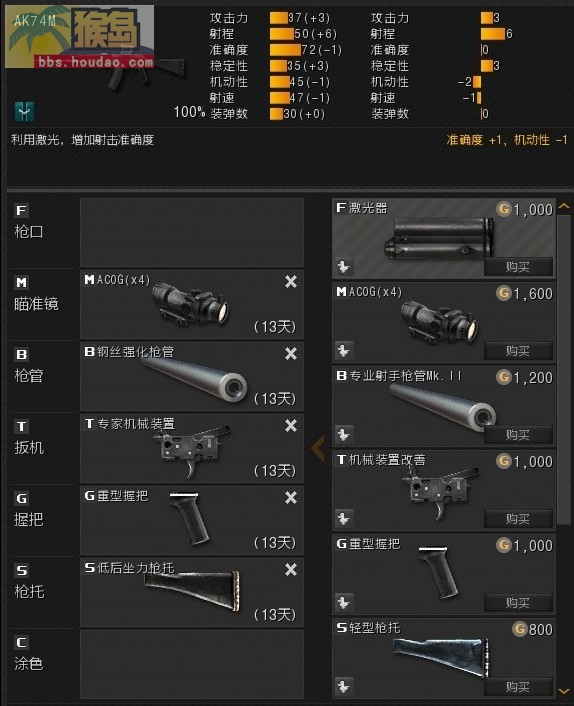574x706 pixels.
Task: Select the empty 枪口 muzzle slot
Action: tap(192, 232)
